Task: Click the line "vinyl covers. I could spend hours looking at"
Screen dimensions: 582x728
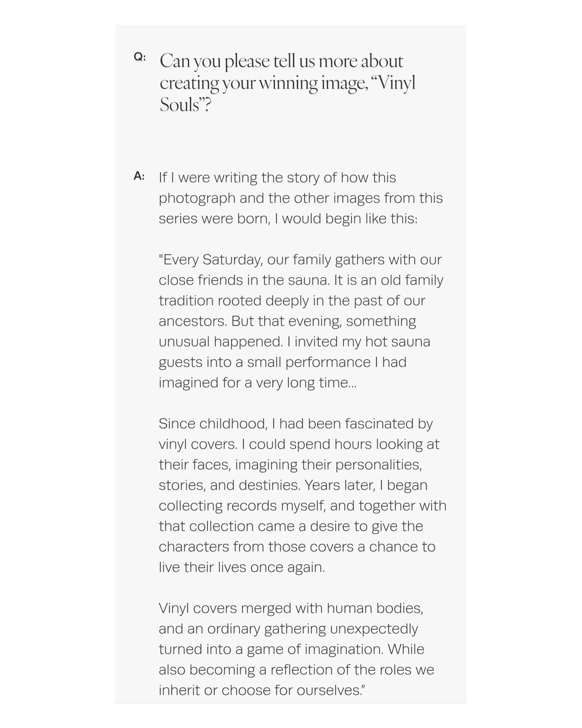Action: 299,444
